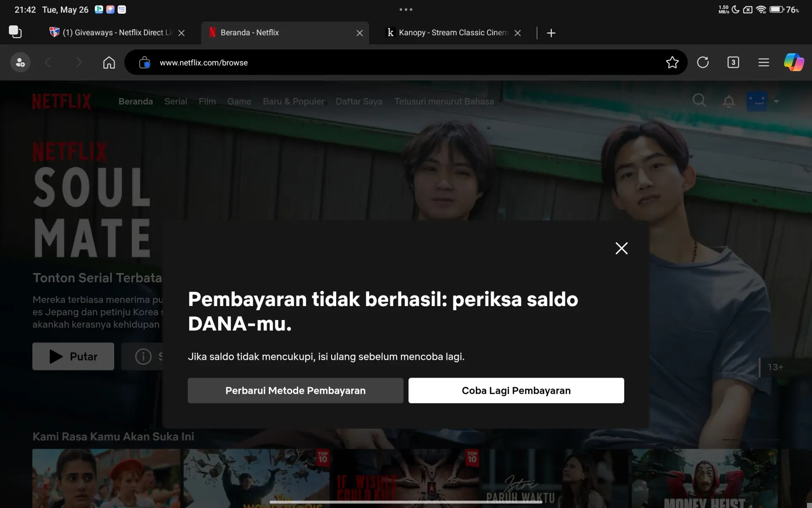Go forward with browser forward arrow
This screenshot has width=812, height=508.
[79, 63]
